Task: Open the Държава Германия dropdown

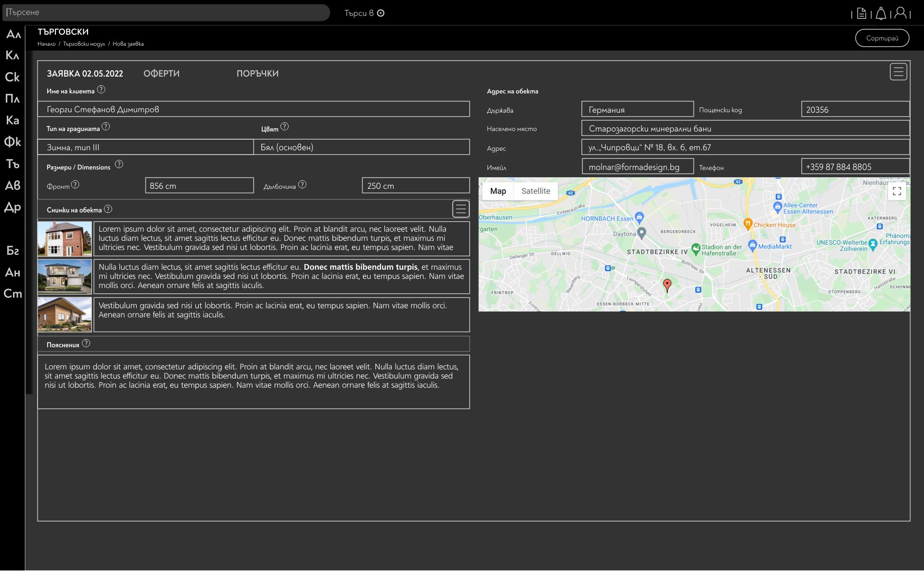Action: 637,110
